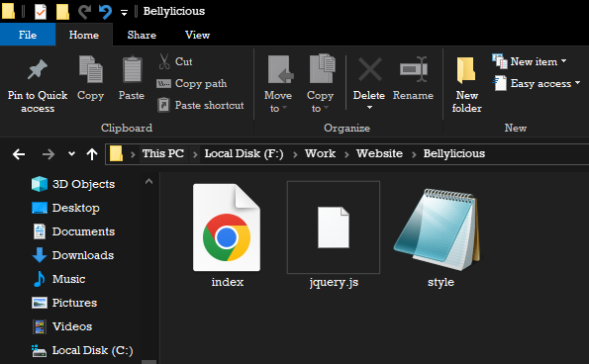The width and height of the screenshot is (589, 364).
Task: Click the Cut text label
Action: coord(184,61)
